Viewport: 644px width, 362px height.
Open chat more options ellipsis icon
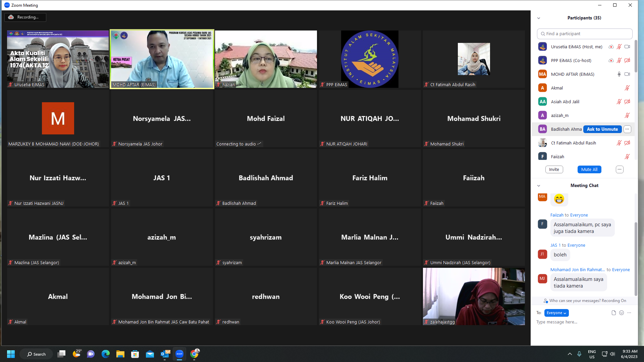[x=629, y=313]
